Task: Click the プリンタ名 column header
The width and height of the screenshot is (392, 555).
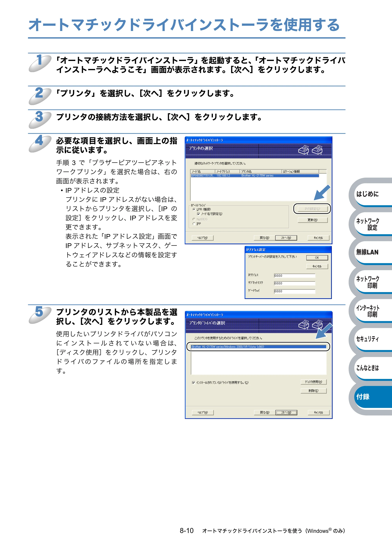Action: [261, 172]
